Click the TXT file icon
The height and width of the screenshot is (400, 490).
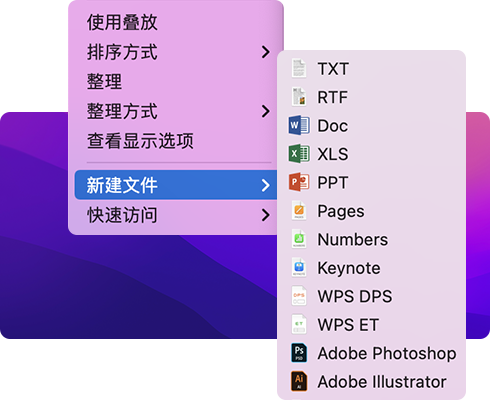click(x=299, y=69)
